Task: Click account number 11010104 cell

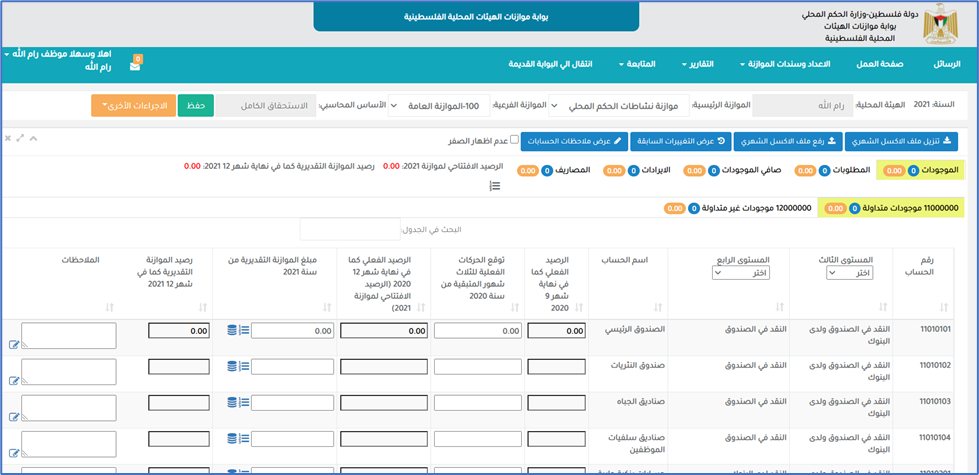Action: click(x=935, y=438)
